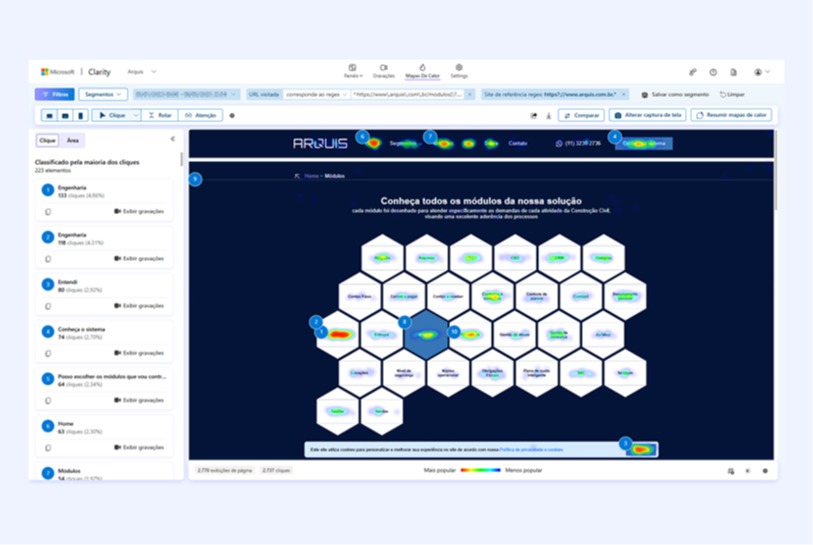Viewport: 813px width, 545px height.
Task: Open the Segmentos dropdown
Action: pyautogui.click(x=103, y=94)
